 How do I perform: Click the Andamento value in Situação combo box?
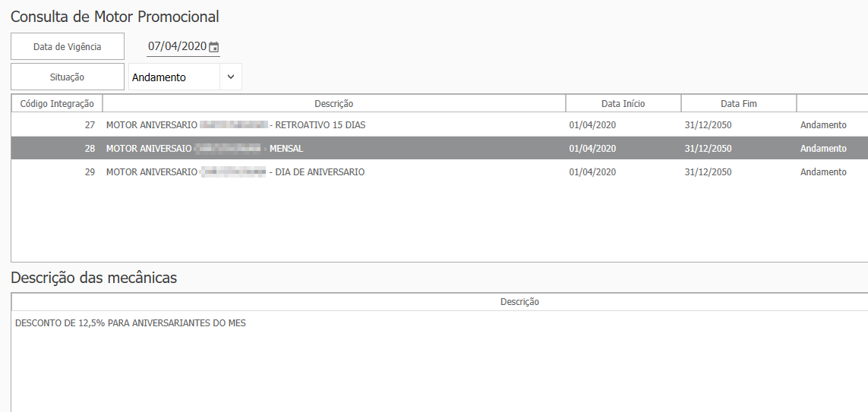(173, 77)
